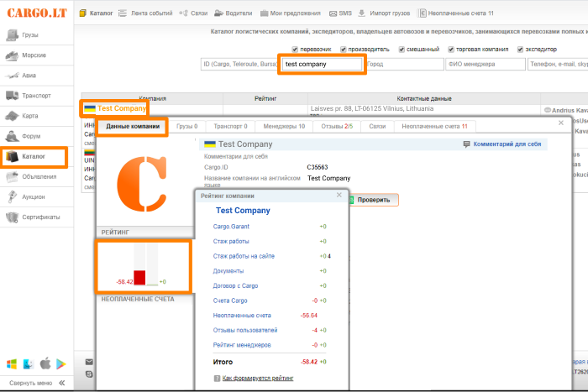588x392 pixels.
Task: Open Неоплаченные счета 11 in toolbar
Action: tap(456, 13)
